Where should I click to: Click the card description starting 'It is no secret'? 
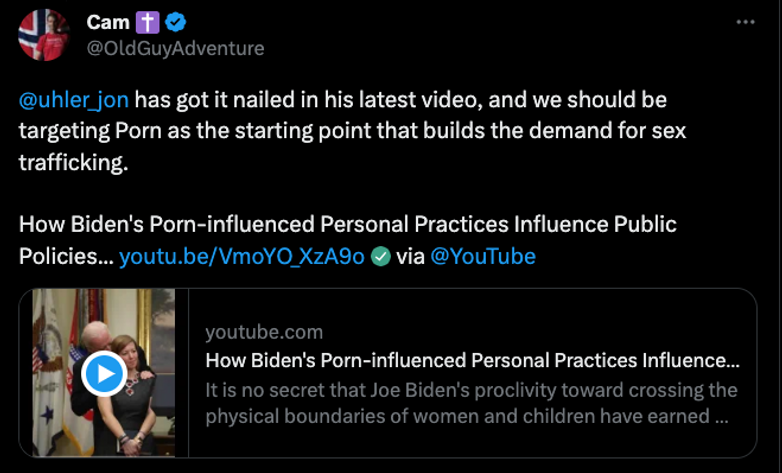pyautogui.click(x=471, y=390)
